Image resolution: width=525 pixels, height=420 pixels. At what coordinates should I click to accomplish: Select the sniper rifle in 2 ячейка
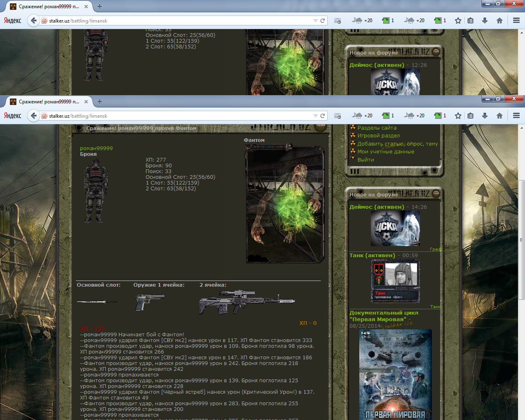247,302
